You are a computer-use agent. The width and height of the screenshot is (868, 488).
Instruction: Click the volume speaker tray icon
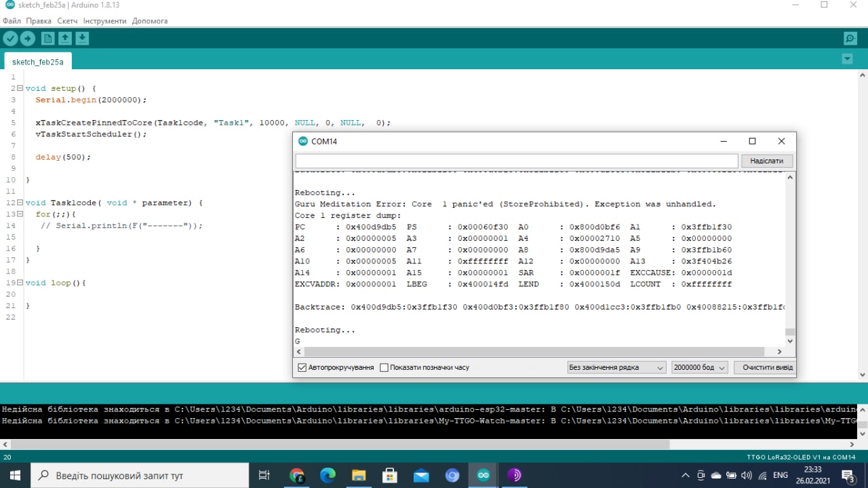tap(747, 475)
